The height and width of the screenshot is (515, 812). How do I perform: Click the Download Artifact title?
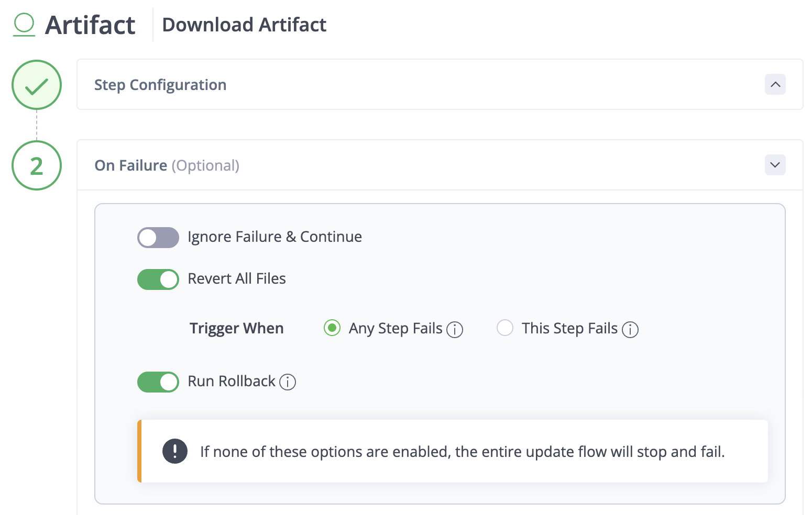[244, 25]
